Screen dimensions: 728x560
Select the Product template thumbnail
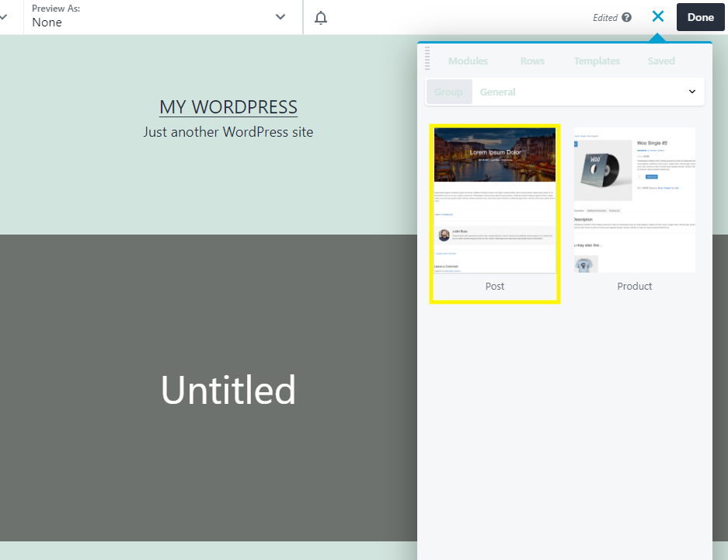(634, 200)
